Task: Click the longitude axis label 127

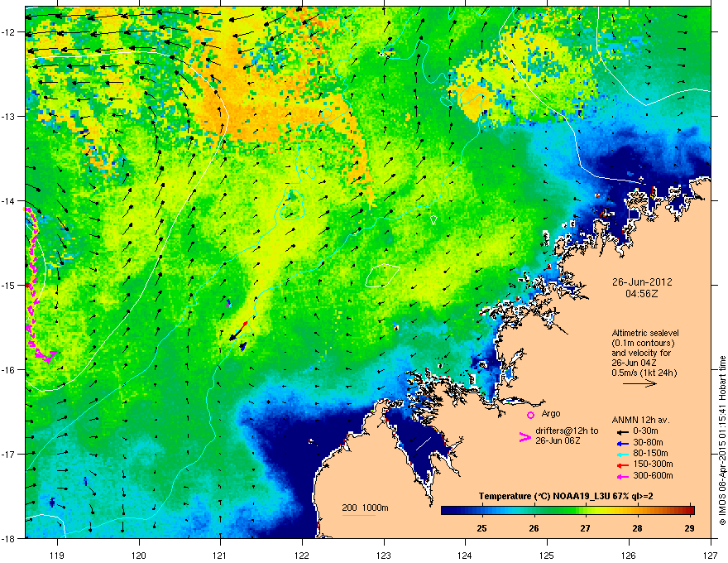Action: (711, 555)
